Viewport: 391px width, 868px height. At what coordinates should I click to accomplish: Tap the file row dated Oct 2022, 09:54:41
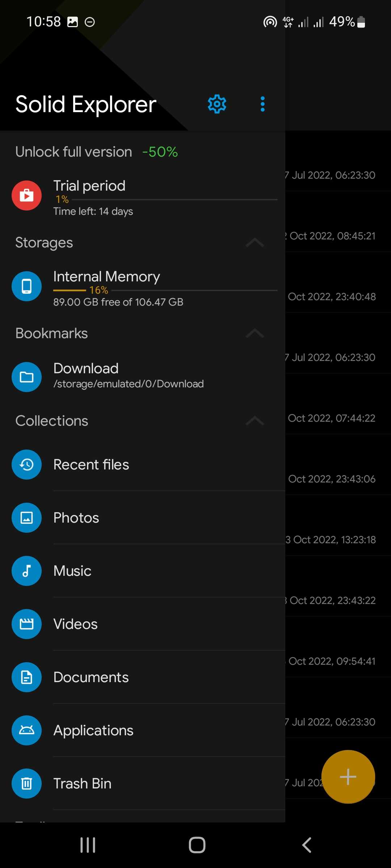click(x=338, y=647)
